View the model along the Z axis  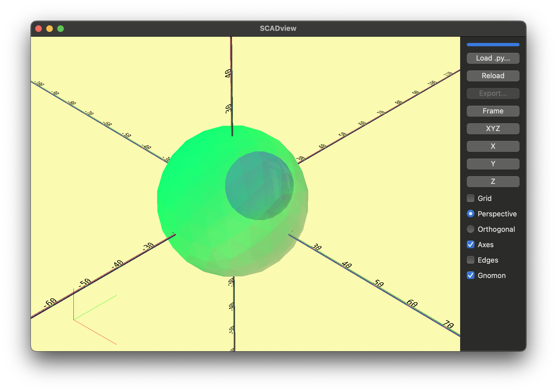coord(493,181)
